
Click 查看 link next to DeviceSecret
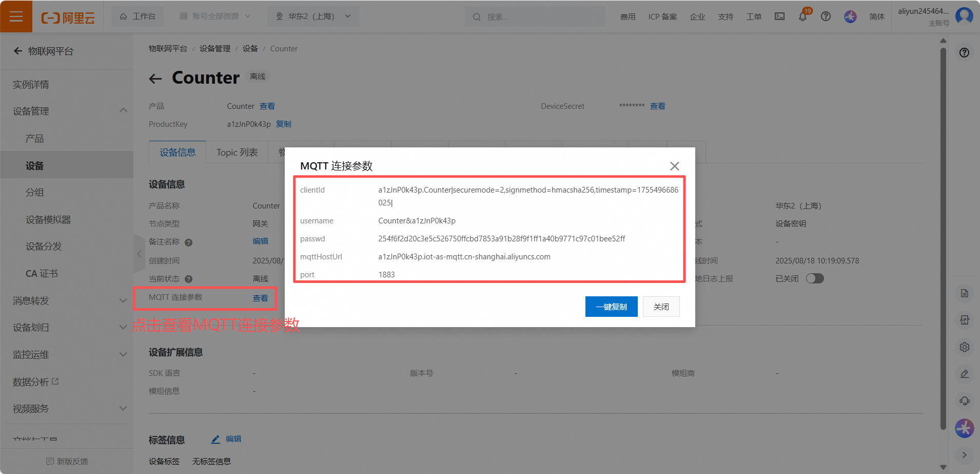[x=657, y=106]
